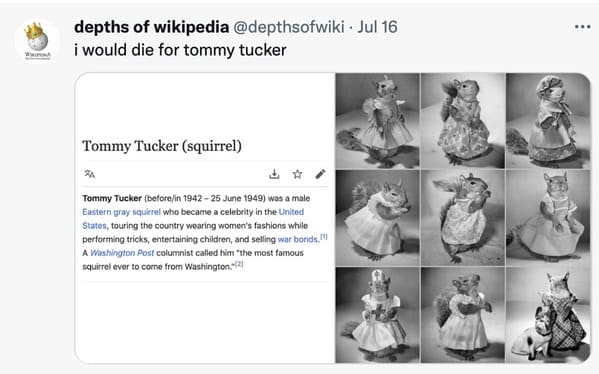Click the Tommy Tucker (squirrel) article title
Screen dimensions: 599x374
tap(162, 146)
